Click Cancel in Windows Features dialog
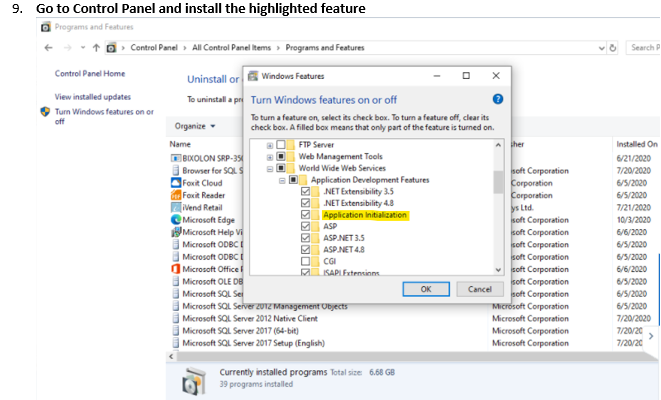Screen dimensions: 661x400 tap(480, 289)
